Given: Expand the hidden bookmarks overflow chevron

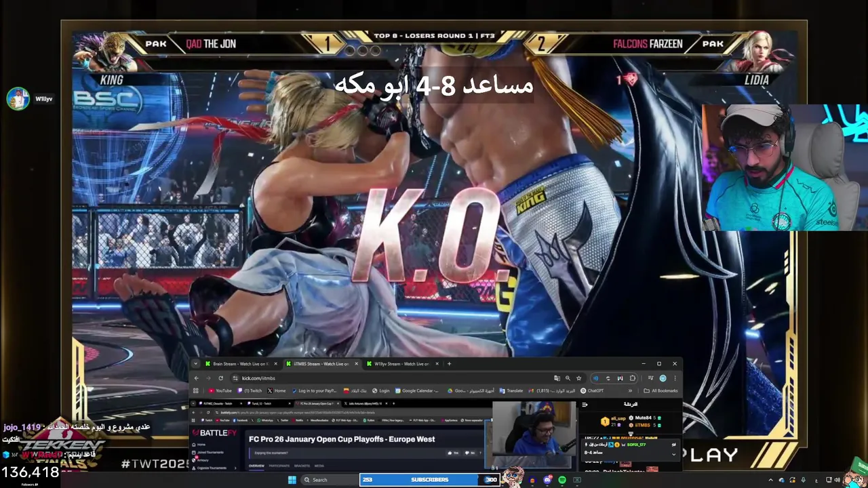Looking at the screenshot, I should [630, 390].
